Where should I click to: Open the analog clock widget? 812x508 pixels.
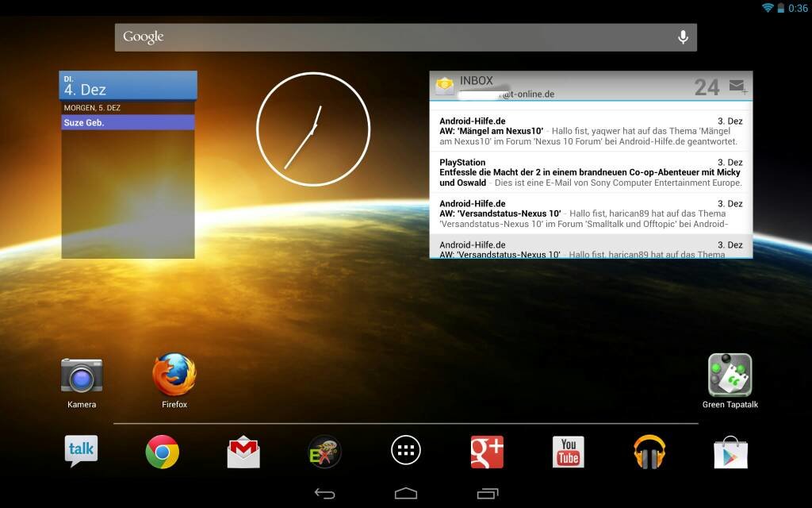[x=313, y=129]
